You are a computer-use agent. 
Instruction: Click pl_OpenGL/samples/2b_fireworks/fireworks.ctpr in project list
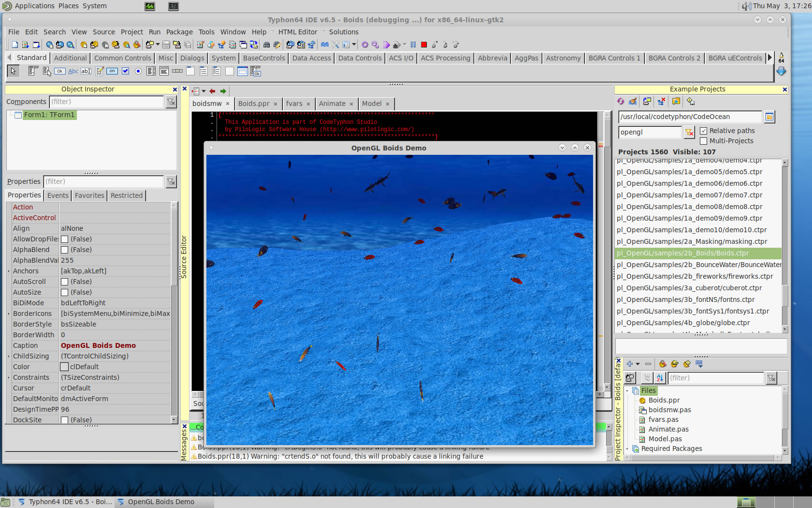695,276
